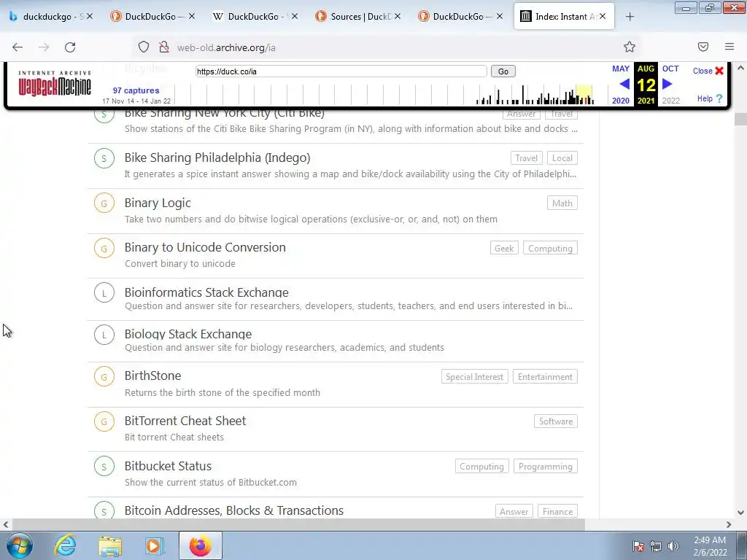
Task: Click the network icon in the system tray
Action: pyautogui.click(x=656, y=546)
